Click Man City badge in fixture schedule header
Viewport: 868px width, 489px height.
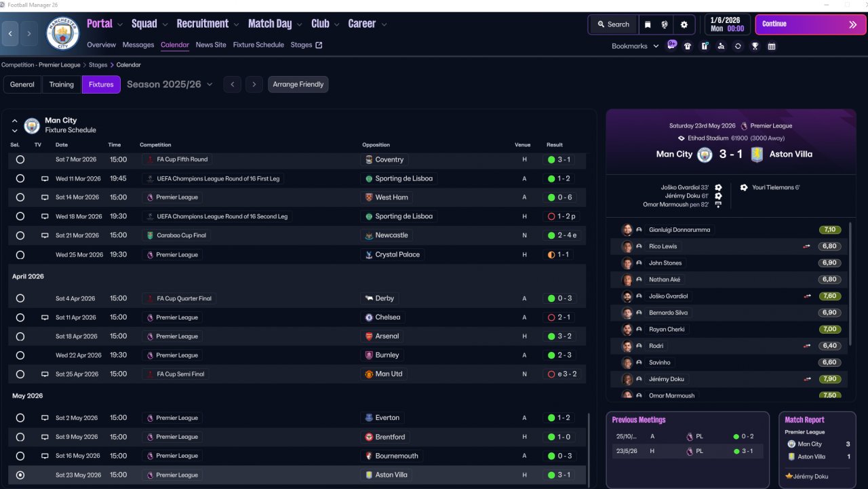(32, 125)
